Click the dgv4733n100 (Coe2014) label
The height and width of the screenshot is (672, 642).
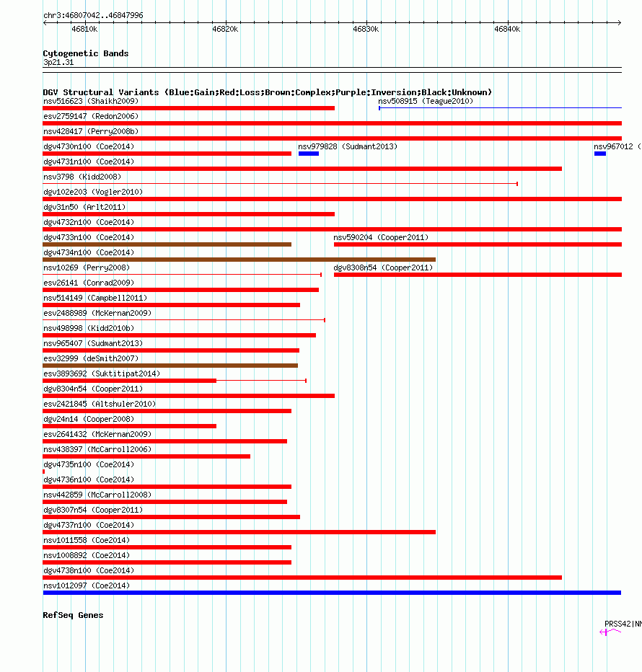coord(89,237)
